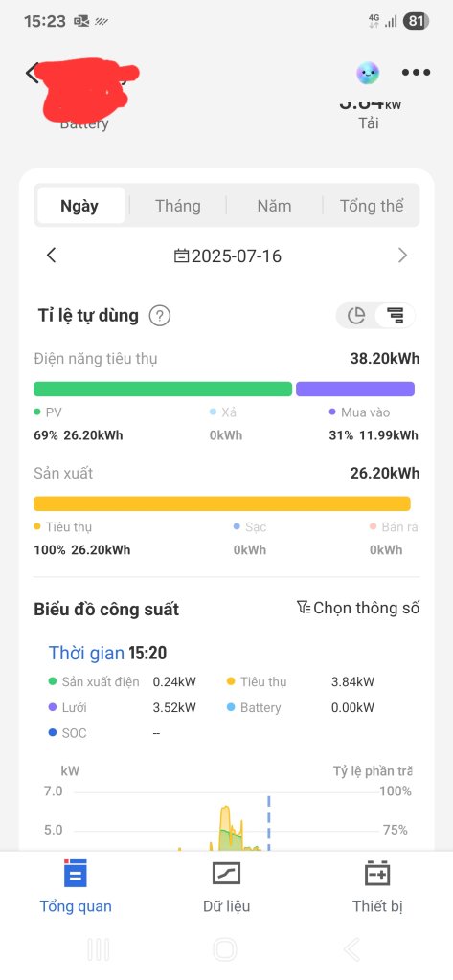Image resolution: width=453 pixels, height=980 pixels.
Task: Open the colorful assistant face icon
Action: (x=368, y=73)
